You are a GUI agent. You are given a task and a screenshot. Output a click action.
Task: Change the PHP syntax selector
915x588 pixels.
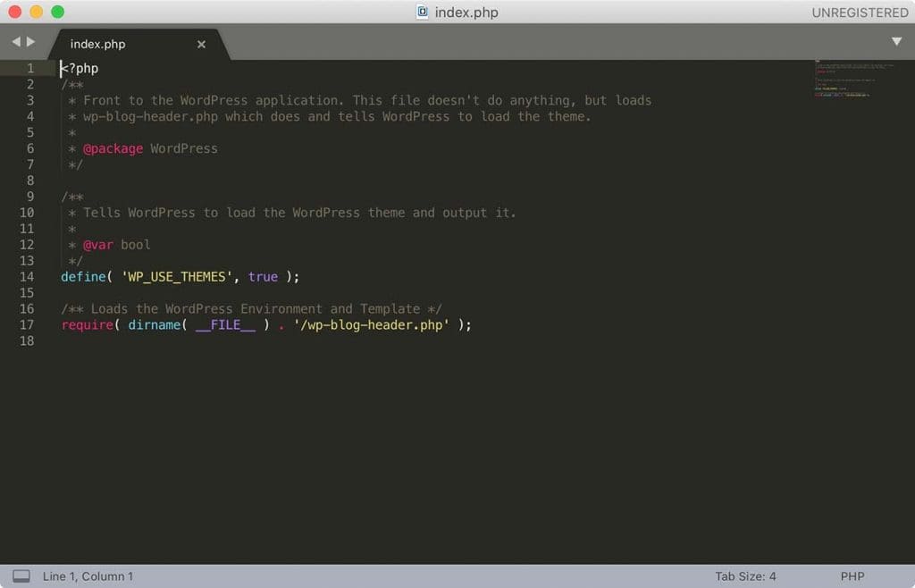[852, 576]
